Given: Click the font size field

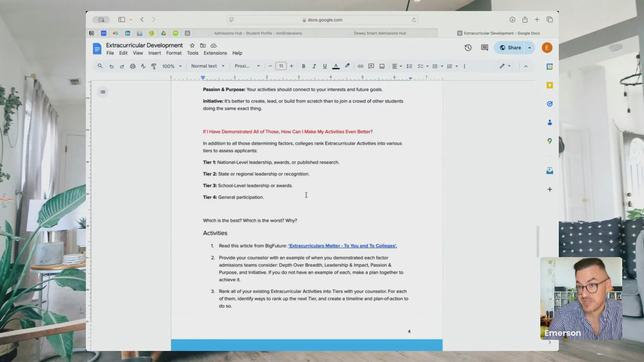Looking at the screenshot, I should [x=281, y=66].
